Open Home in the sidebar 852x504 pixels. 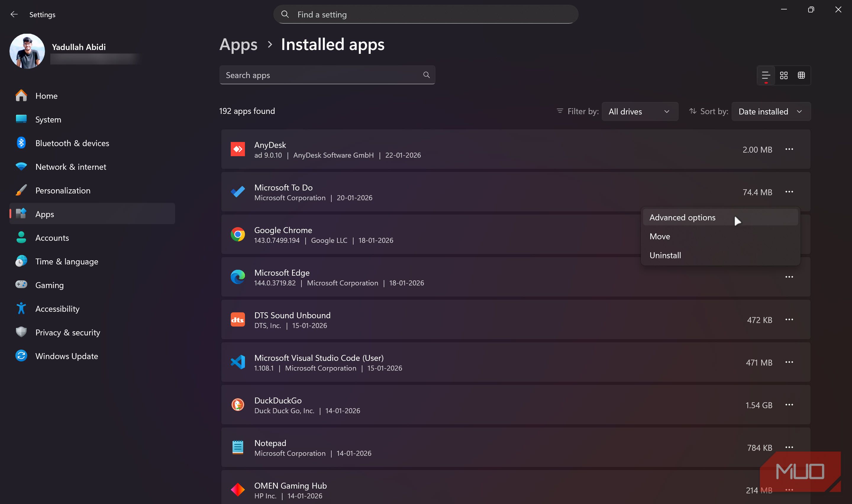[x=92, y=96]
